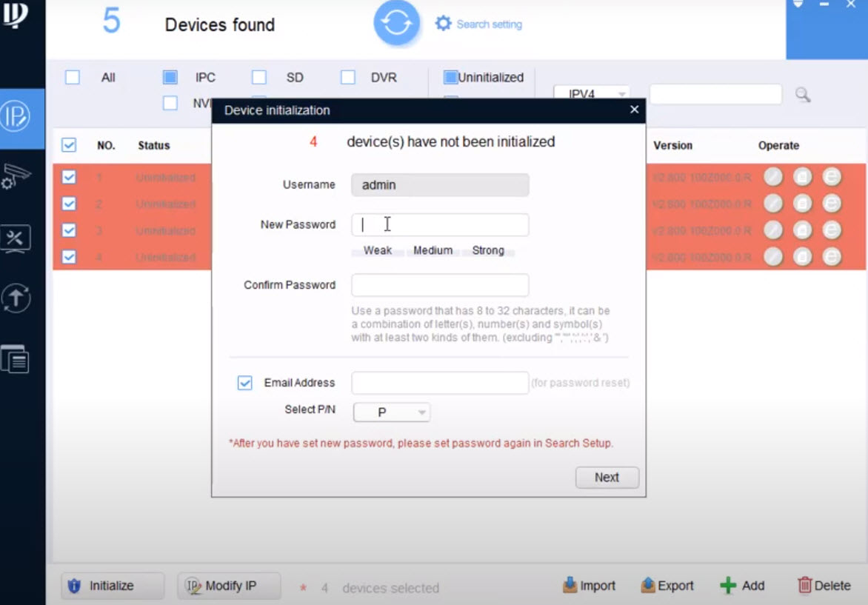Deselect device NO. 1 checkbox
The image size is (868, 605).
[69, 177]
